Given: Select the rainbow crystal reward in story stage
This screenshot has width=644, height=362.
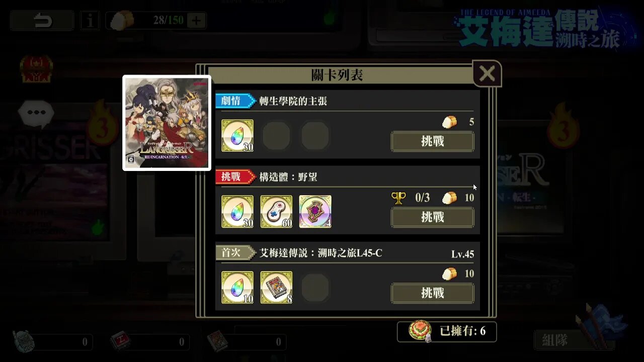Looking at the screenshot, I should (237, 135).
